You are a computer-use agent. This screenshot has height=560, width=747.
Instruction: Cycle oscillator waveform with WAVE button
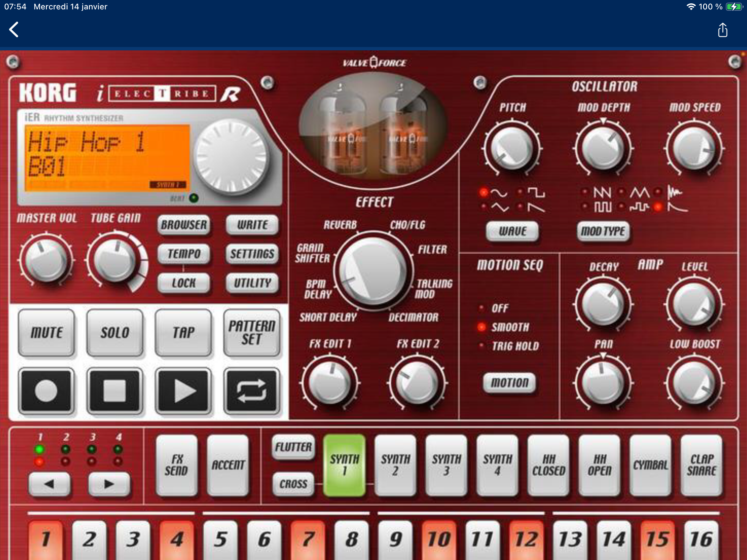tap(512, 231)
